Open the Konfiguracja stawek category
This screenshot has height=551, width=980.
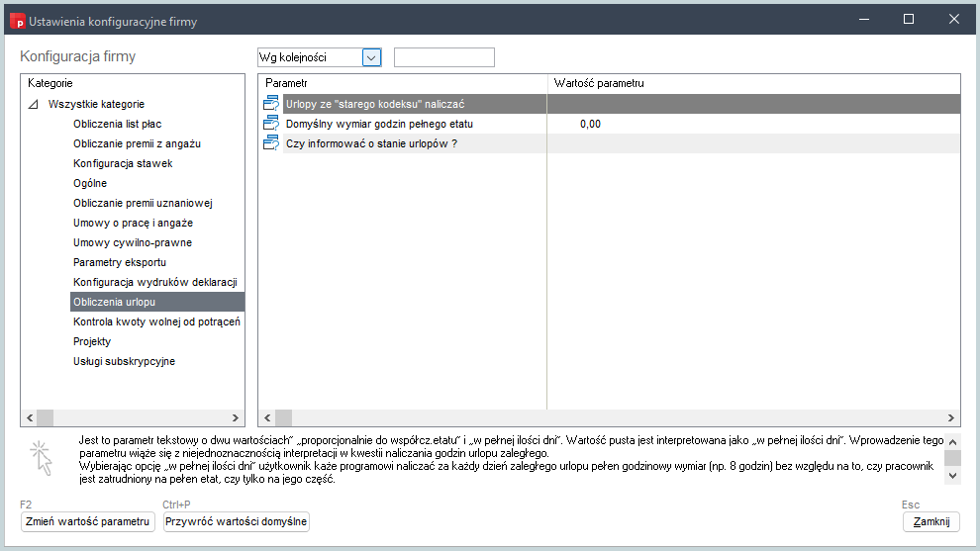(x=123, y=163)
